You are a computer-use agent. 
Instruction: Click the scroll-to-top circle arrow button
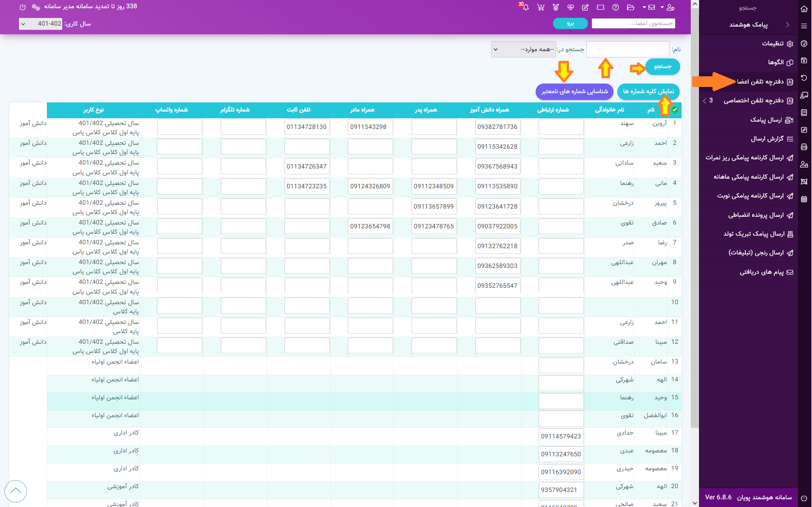click(x=15, y=491)
